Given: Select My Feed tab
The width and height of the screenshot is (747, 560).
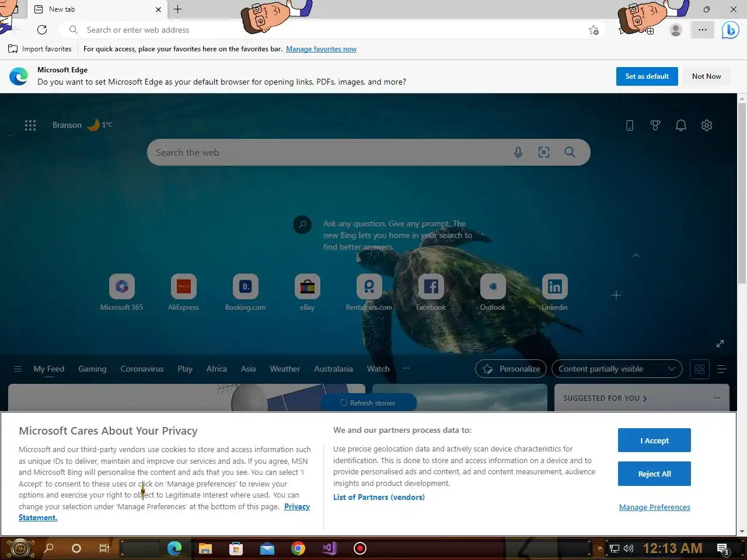Looking at the screenshot, I should pos(49,369).
